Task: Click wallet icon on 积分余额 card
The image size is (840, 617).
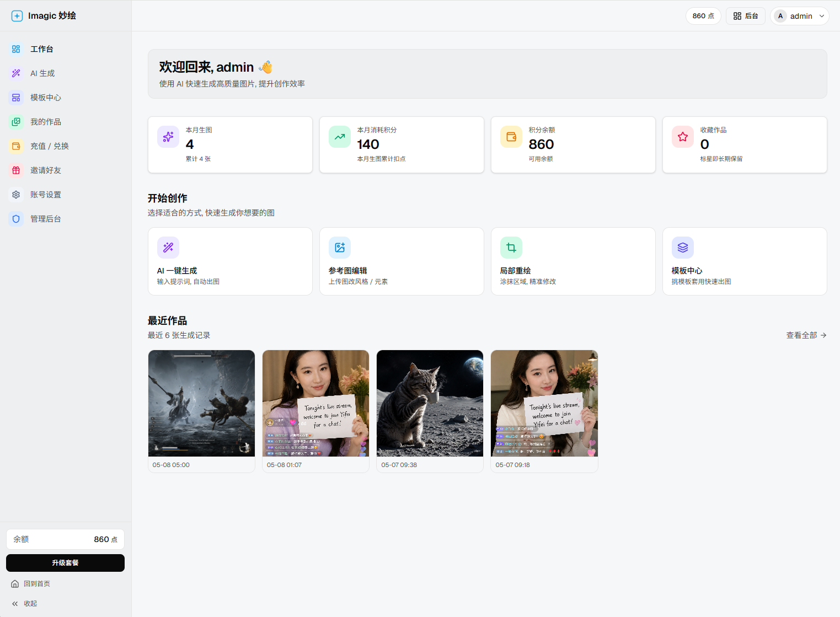Action: [511, 137]
